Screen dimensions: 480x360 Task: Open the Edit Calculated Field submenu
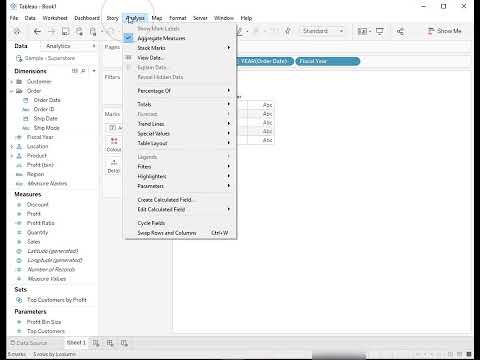pyautogui.click(x=180, y=209)
